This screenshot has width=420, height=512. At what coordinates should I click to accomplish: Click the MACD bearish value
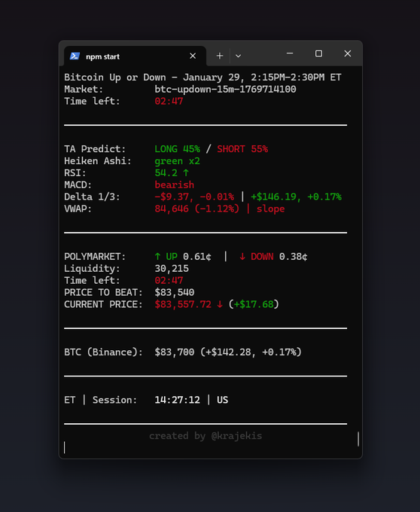(175, 184)
